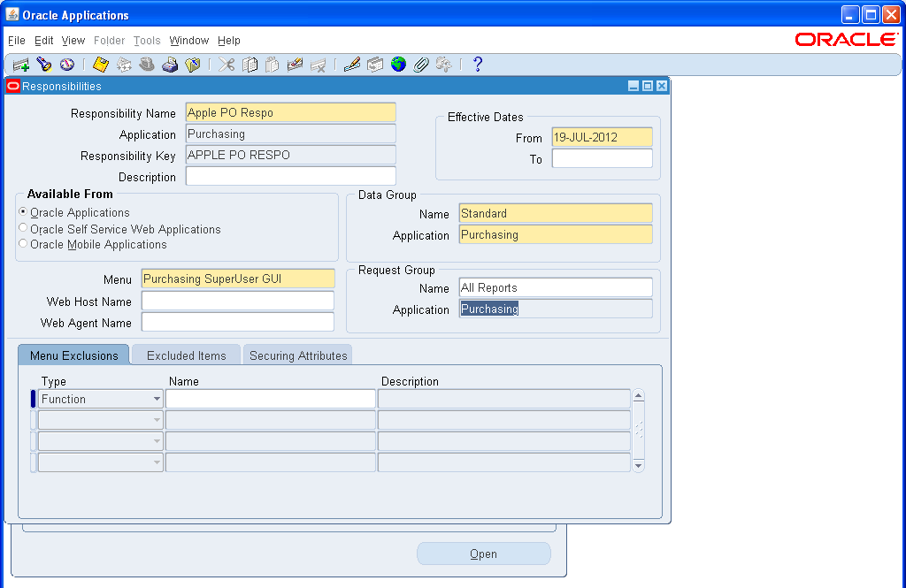Click the Oracle icon in Responsibilities title
The image size is (906, 588).
pos(12,86)
